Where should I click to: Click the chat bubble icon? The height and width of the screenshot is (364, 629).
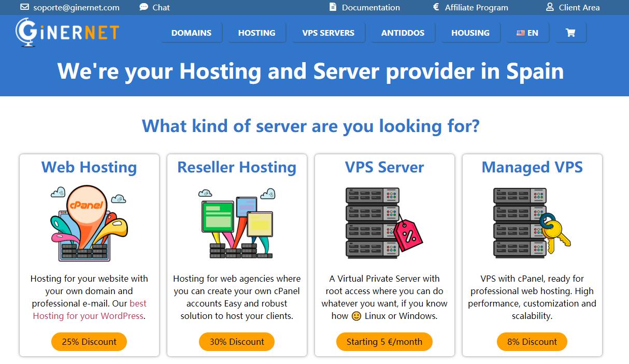(x=144, y=7)
